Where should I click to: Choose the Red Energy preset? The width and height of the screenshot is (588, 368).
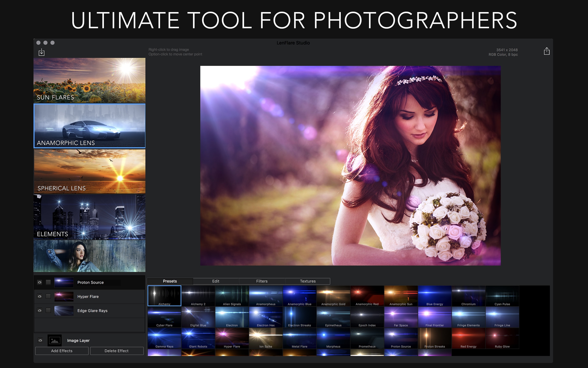(468, 338)
